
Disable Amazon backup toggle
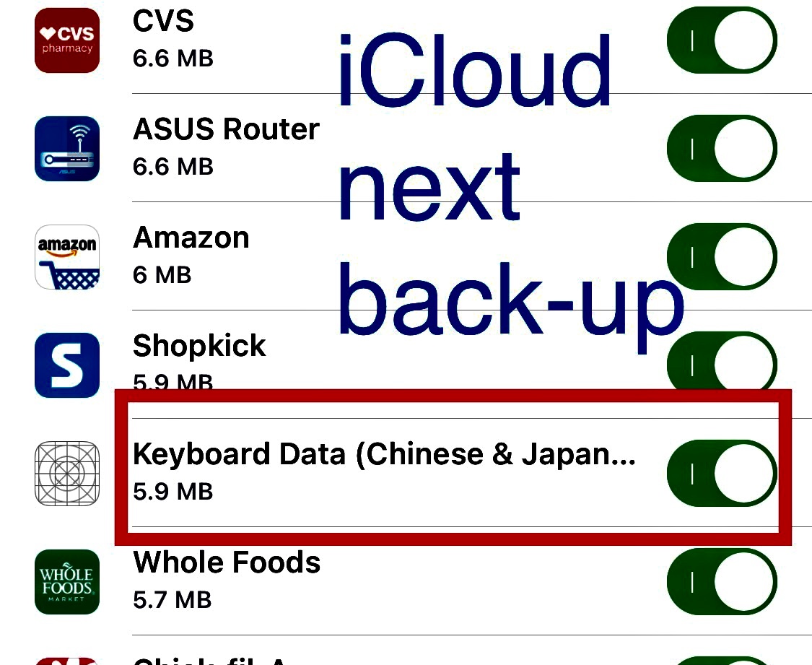tap(721, 257)
